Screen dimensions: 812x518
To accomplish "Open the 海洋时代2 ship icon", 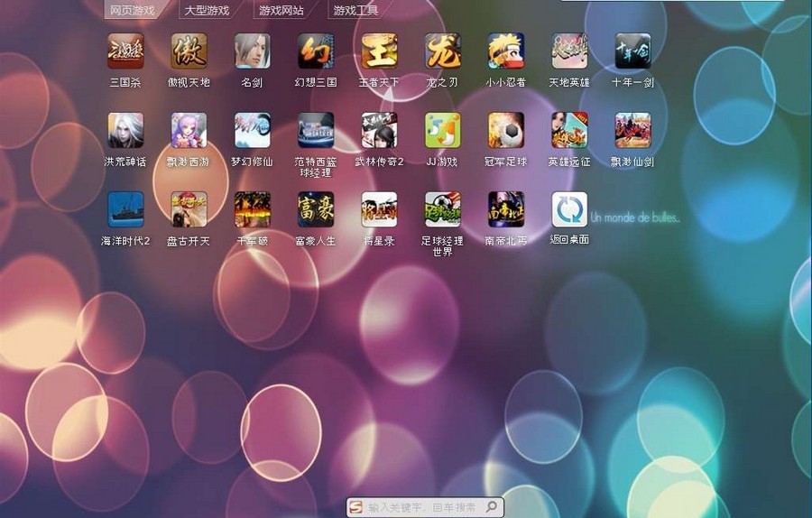I will (125, 209).
